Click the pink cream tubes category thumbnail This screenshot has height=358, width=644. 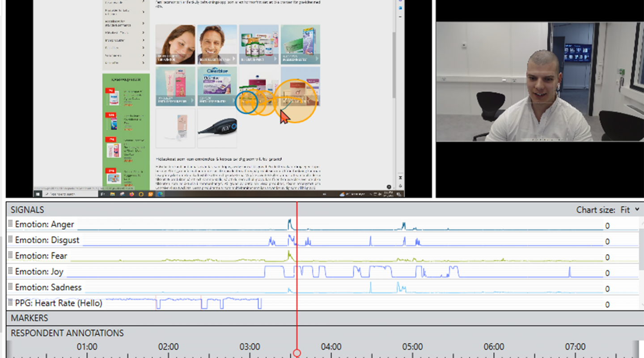click(175, 86)
